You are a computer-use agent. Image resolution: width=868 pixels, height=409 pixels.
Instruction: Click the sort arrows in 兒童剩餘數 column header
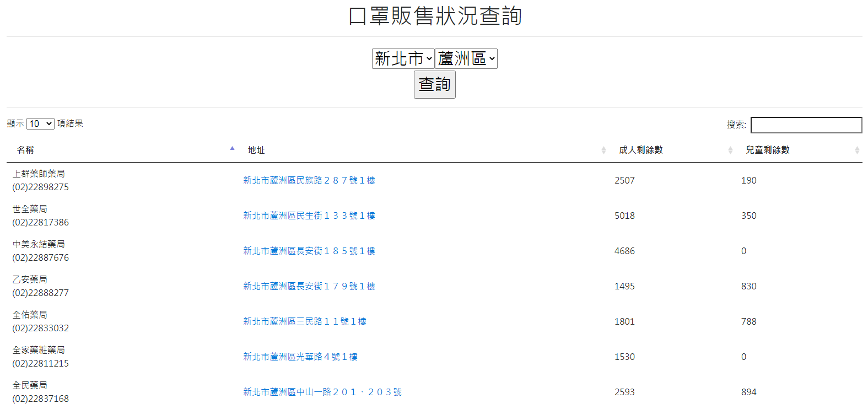857,150
